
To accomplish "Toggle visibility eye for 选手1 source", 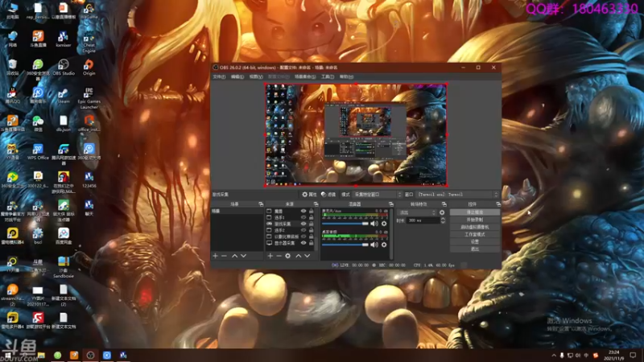I will pyautogui.click(x=303, y=217).
